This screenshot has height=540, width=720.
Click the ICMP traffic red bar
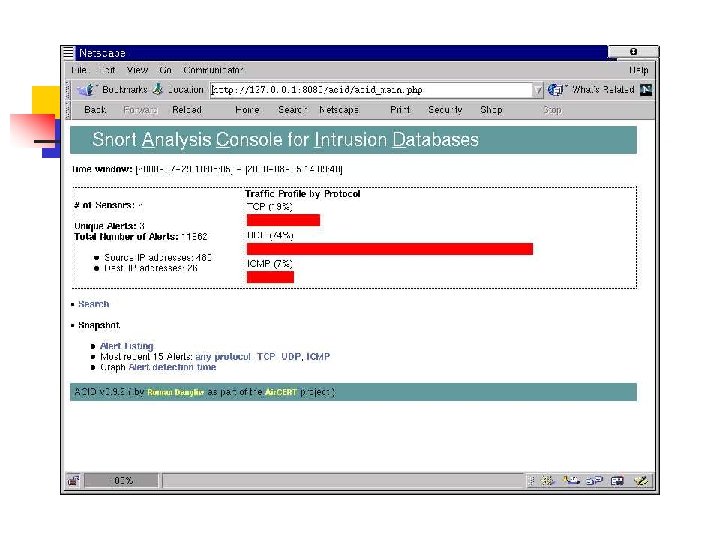(x=270, y=277)
